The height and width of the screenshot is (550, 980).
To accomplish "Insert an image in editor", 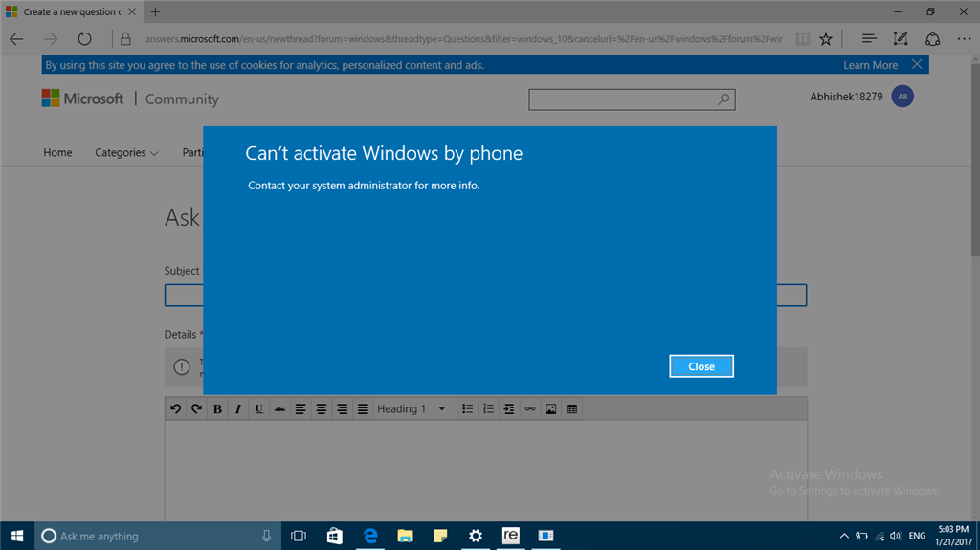I will (550, 408).
